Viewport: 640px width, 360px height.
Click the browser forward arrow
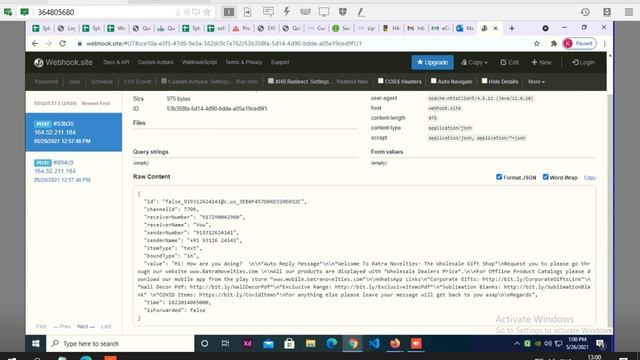(49, 43)
